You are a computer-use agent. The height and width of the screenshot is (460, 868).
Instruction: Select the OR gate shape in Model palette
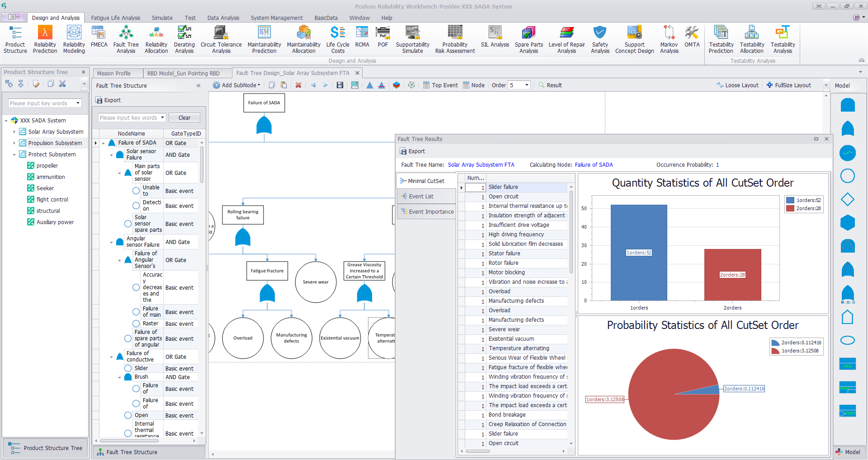[x=848, y=128]
